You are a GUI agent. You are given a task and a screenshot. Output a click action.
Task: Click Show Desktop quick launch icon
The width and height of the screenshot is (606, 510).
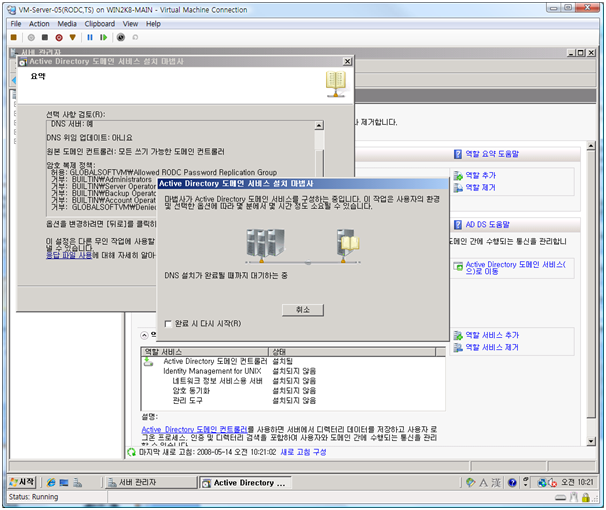pyautogui.click(x=64, y=483)
